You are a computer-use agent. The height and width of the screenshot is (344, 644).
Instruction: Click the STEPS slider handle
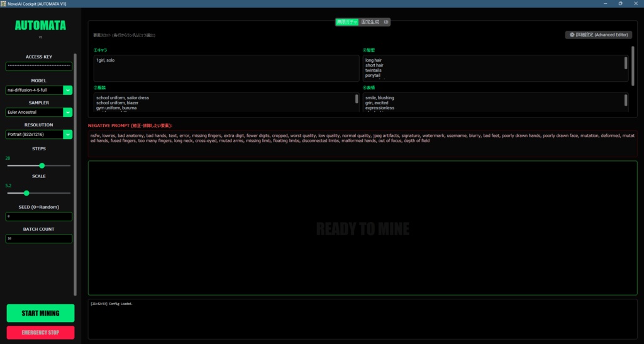tap(42, 165)
